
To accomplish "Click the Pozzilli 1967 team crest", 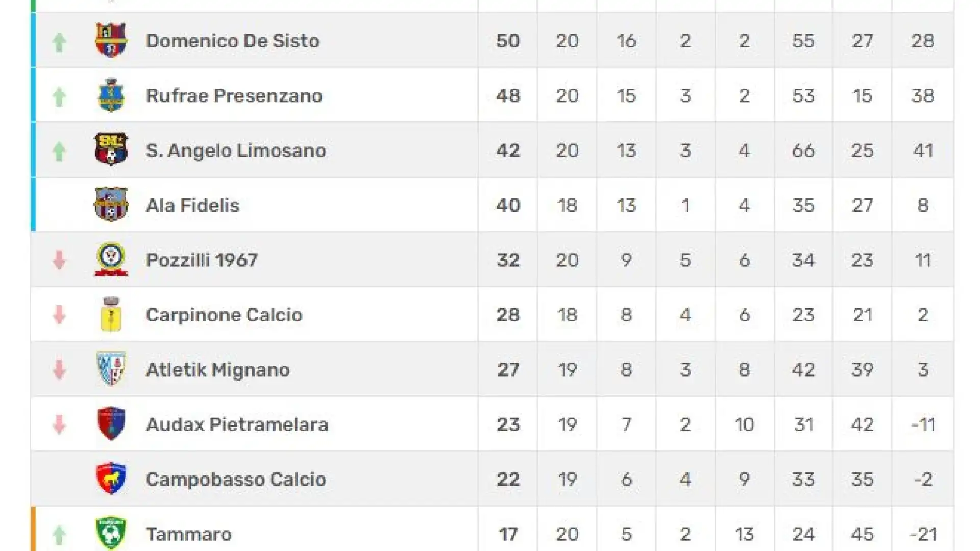I will point(111,259).
